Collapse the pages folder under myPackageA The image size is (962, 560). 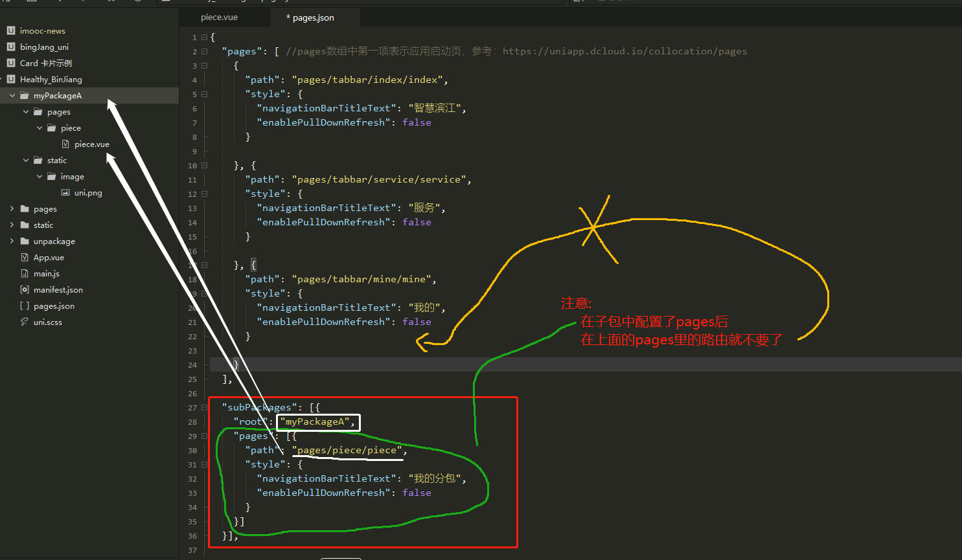pos(26,111)
